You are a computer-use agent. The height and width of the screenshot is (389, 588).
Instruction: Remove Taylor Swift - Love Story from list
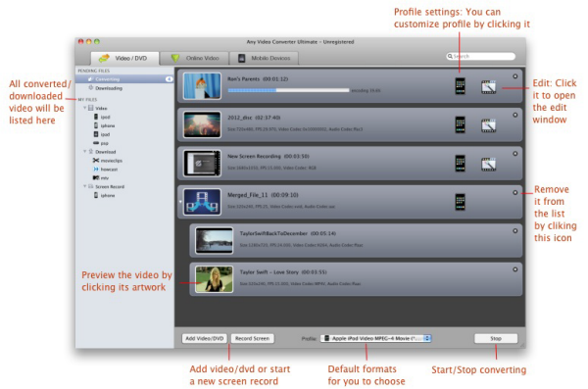pos(514,269)
